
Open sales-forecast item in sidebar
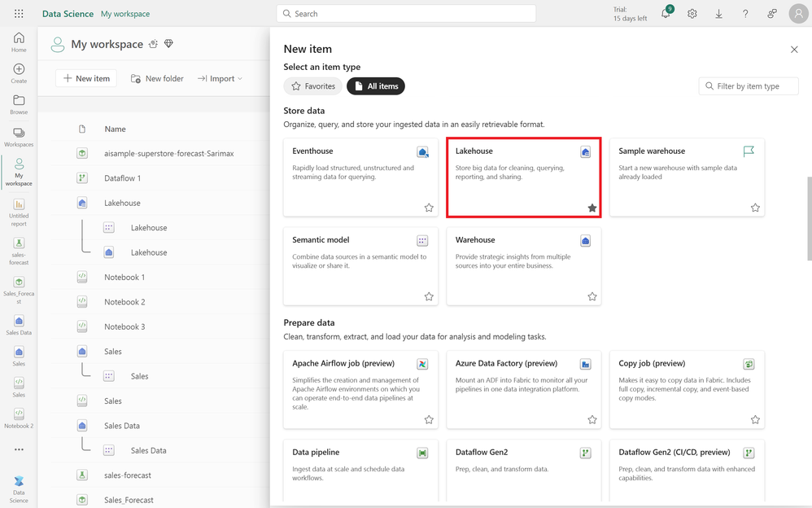(x=19, y=252)
